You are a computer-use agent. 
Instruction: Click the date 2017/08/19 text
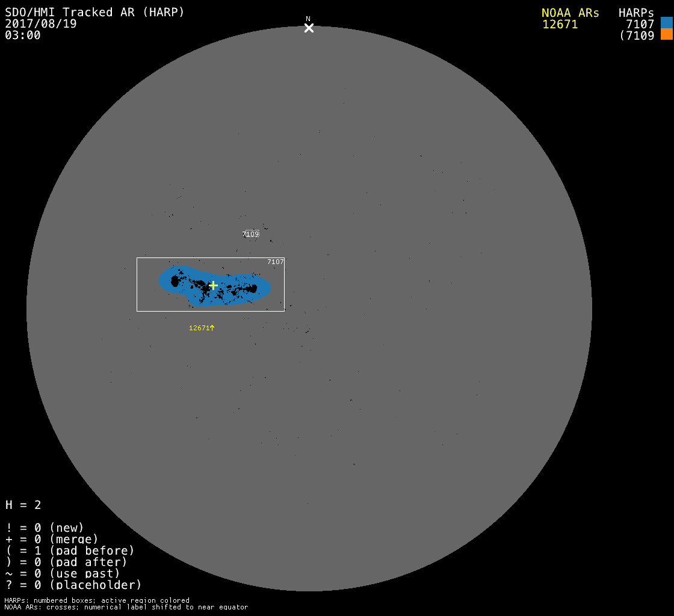[x=41, y=23]
